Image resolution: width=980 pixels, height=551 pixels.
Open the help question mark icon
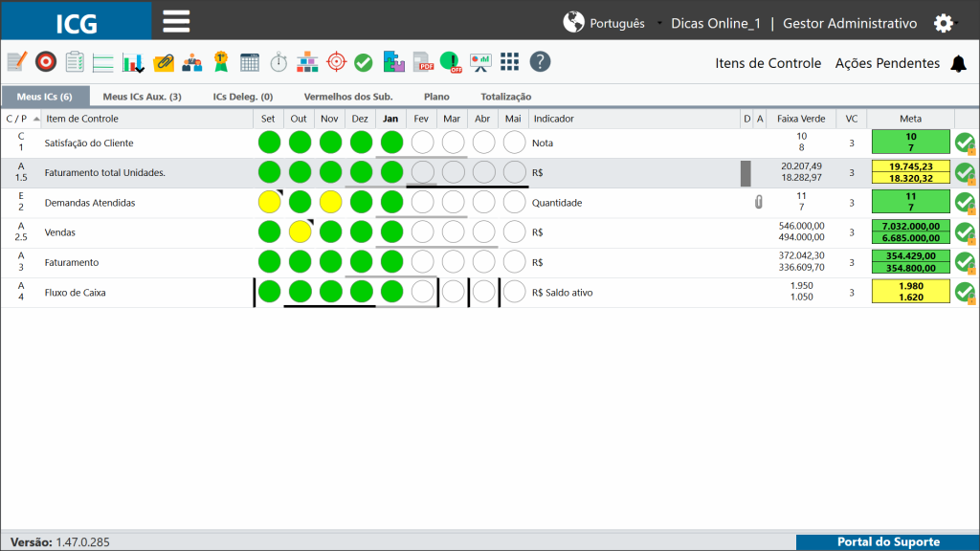[540, 62]
